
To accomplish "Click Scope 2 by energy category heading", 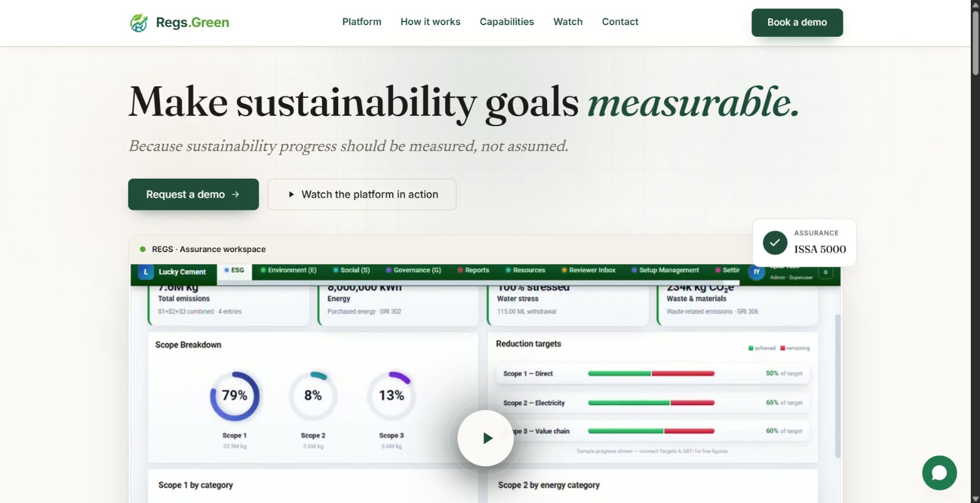I will tap(549, 485).
